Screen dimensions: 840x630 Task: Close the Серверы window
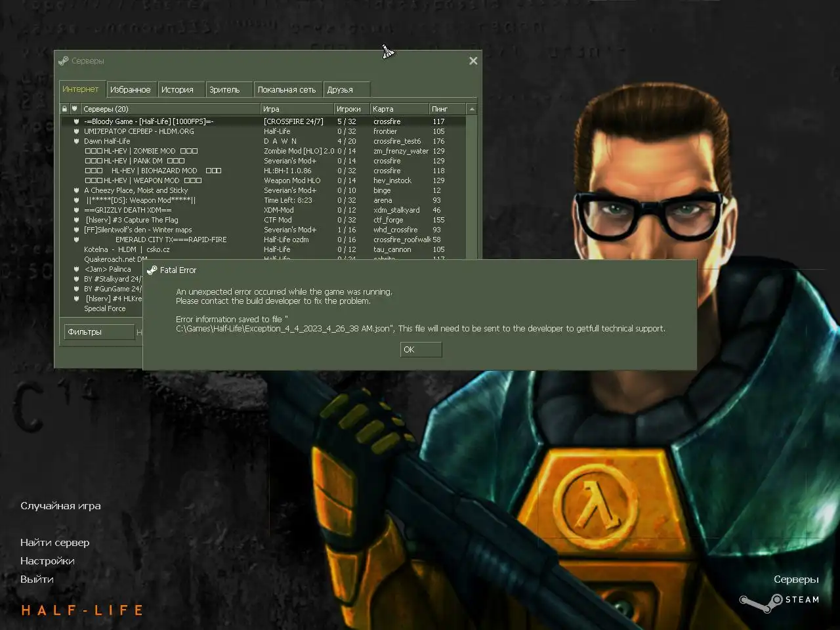tap(473, 61)
